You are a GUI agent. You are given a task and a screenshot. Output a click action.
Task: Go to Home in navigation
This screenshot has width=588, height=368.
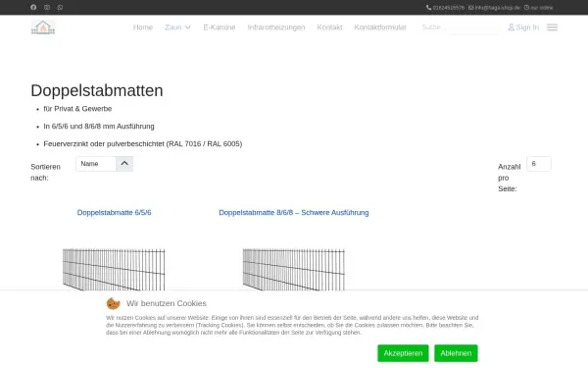[x=143, y=27]
